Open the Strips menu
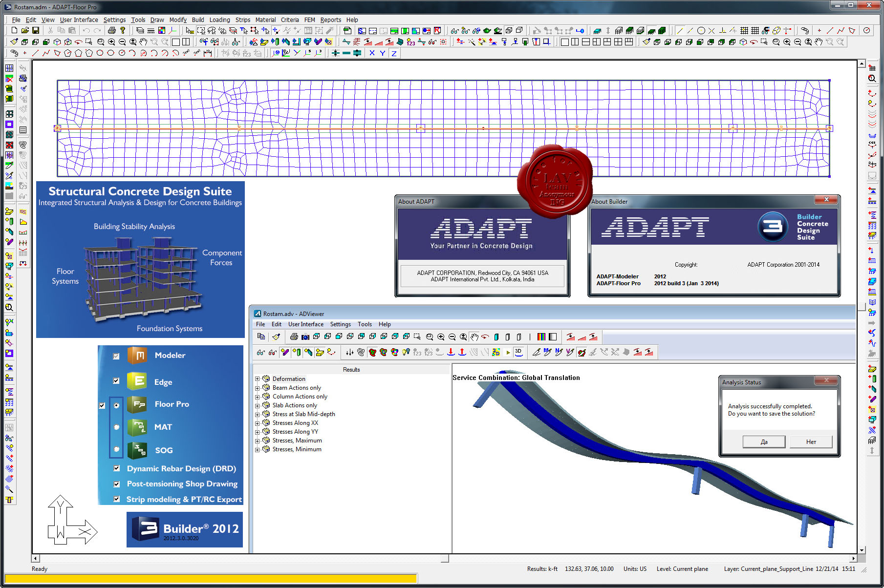Viewport: 884px width, 588px height. click(x=242, y=20)
